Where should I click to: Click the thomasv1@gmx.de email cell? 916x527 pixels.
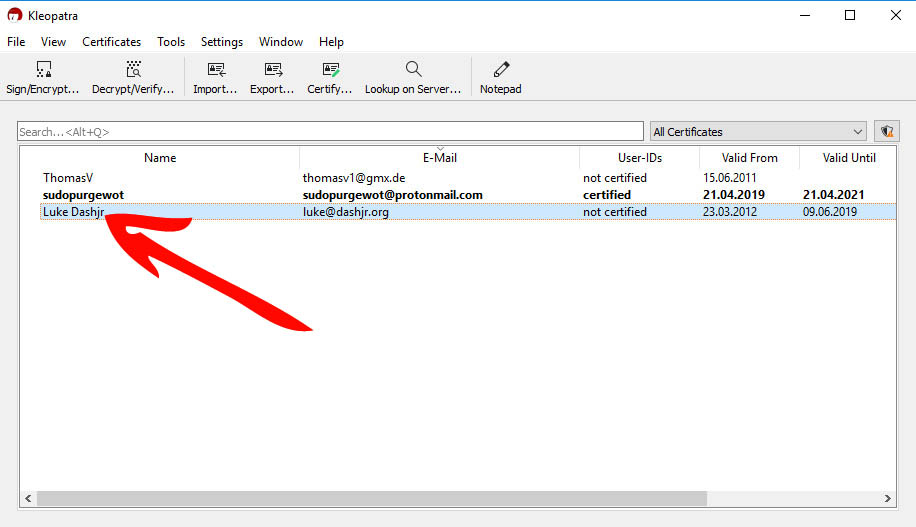[354, 178]
